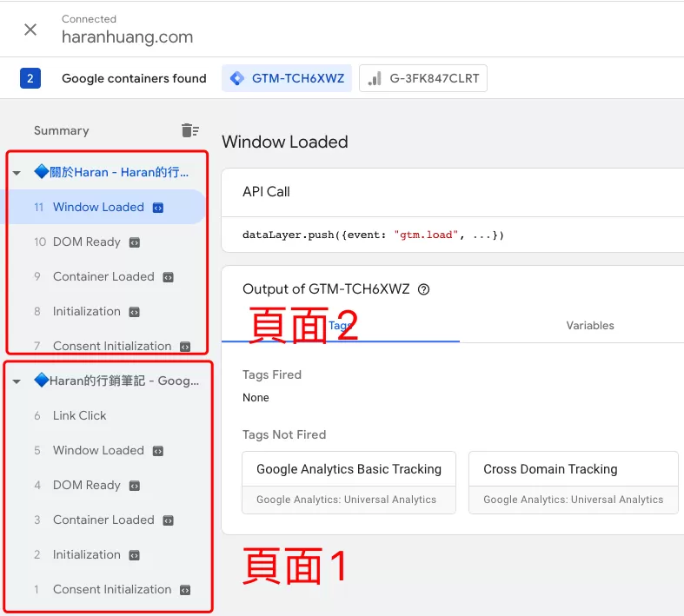Select event 6 Link Click
This screenshot has height=616, width=684.
tap(103, 415)
